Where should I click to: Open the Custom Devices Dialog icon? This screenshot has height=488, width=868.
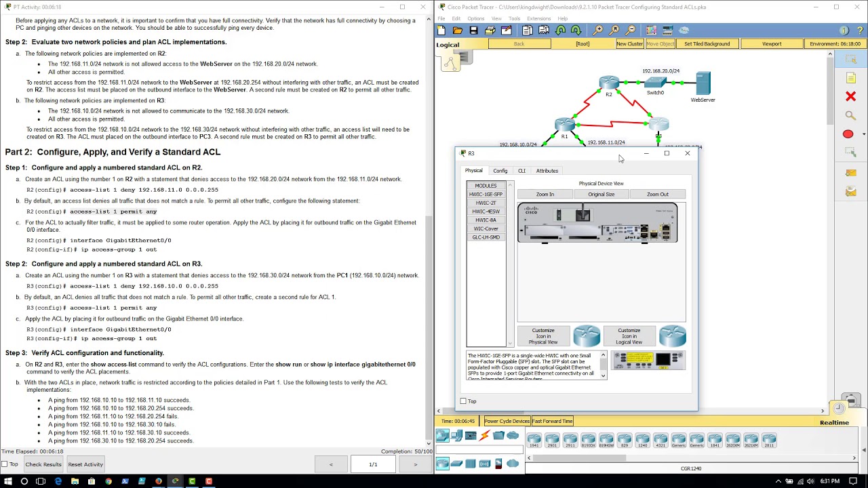pyautogui.click(x=667, y=30)
